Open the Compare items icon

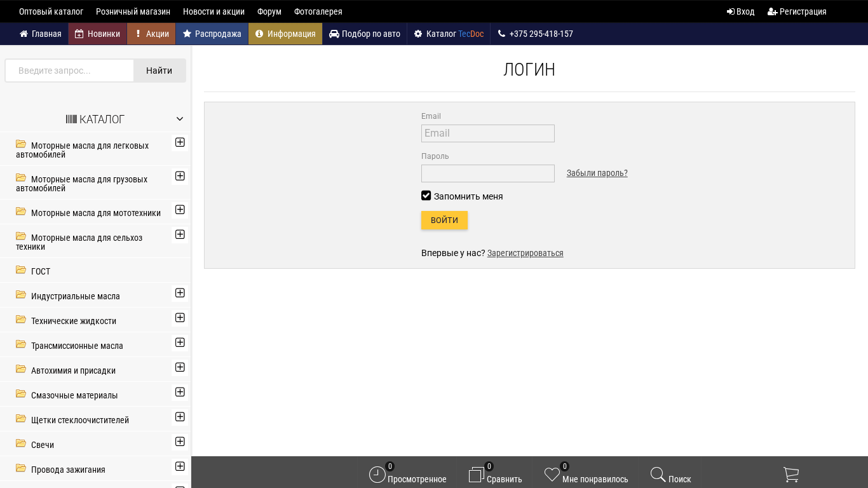(x=476, y=475)
